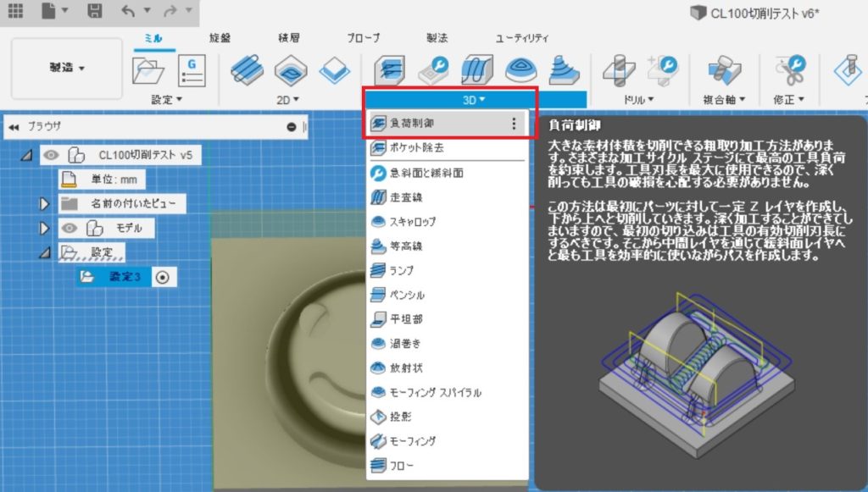Open the redo history dropdown arrow
The image size is (868, 492).
click(x=188, y=10)
